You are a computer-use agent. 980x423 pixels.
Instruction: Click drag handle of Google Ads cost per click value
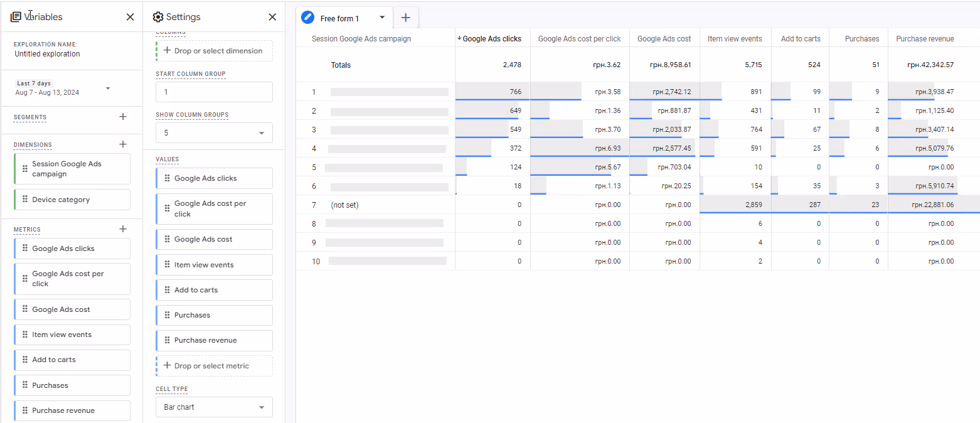pyautogui.click(x=167, y=208)
